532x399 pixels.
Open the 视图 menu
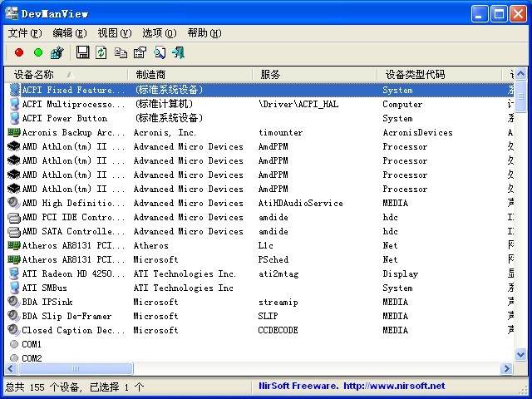pos(114,33)
